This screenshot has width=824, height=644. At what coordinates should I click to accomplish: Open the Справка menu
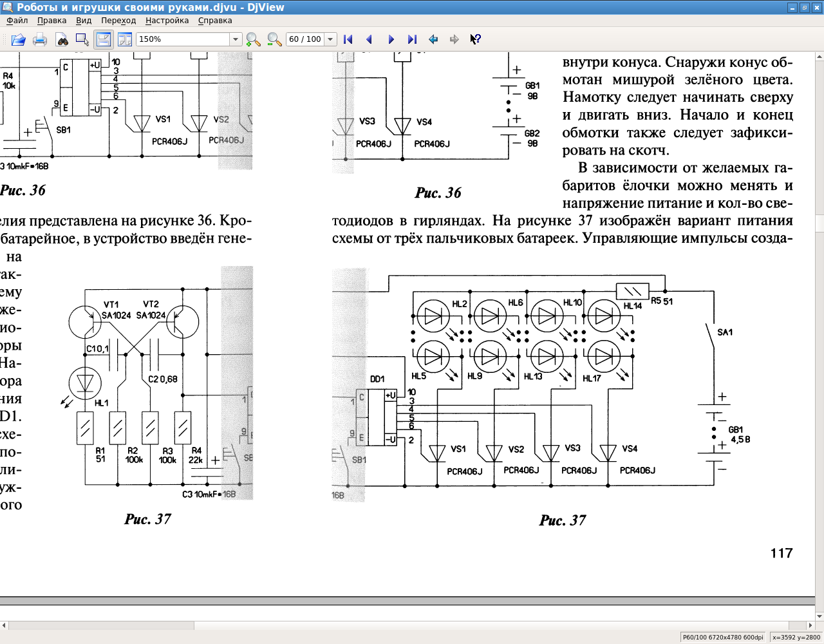coord(215,21)
